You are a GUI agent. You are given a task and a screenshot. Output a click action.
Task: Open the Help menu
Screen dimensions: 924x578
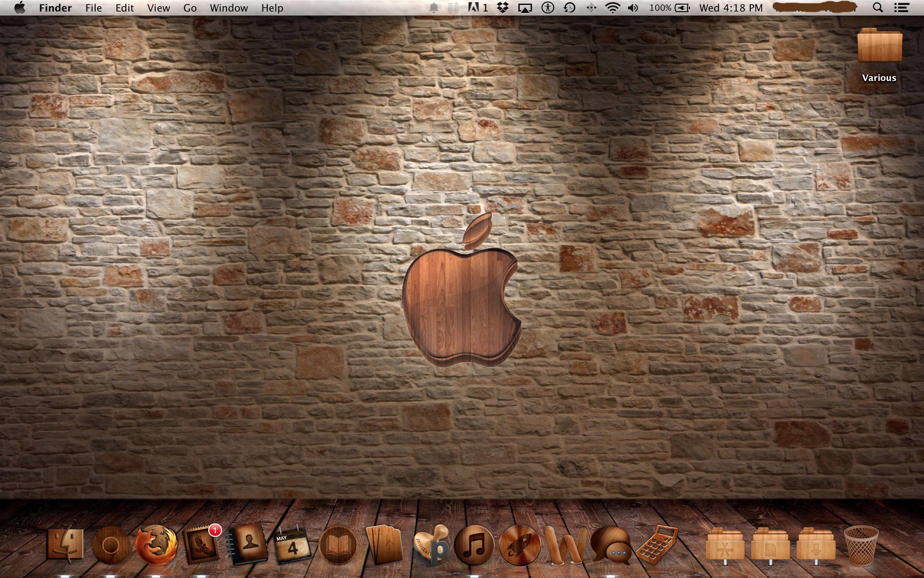pos(272,8)
